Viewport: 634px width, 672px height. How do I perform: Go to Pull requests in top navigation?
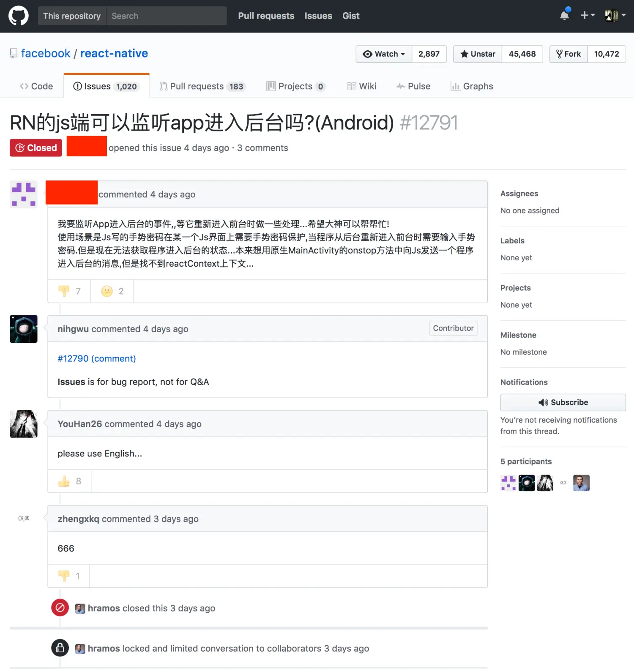click(x=266, y=16)
